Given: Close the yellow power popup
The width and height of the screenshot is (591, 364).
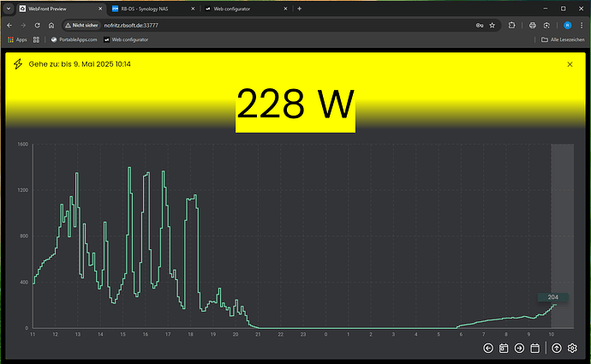Looking at the screenshot, I should (570, 64).
